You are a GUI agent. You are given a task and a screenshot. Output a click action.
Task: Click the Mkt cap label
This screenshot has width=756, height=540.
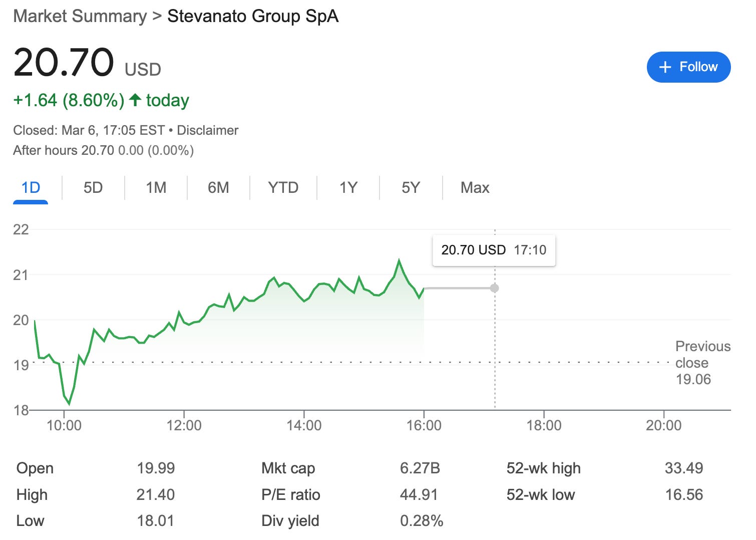[288, 468]
